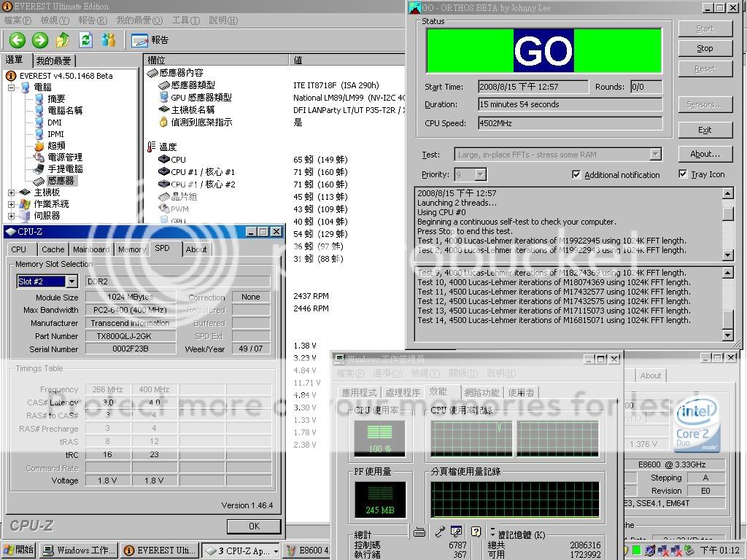The height and width of the screenshot is (560, 747).
Task: Open the 工具(T) menu in EVEREST
Action: [185, 20]
